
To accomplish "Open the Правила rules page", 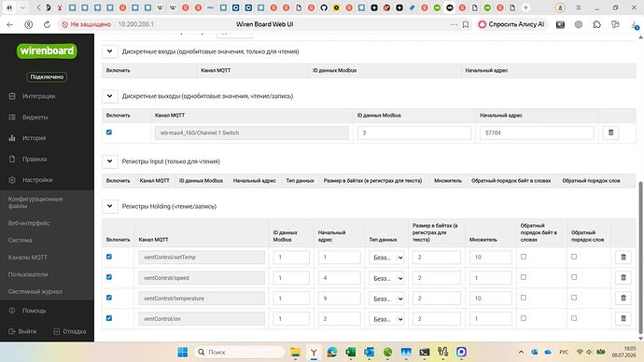I will coord(35,159).
